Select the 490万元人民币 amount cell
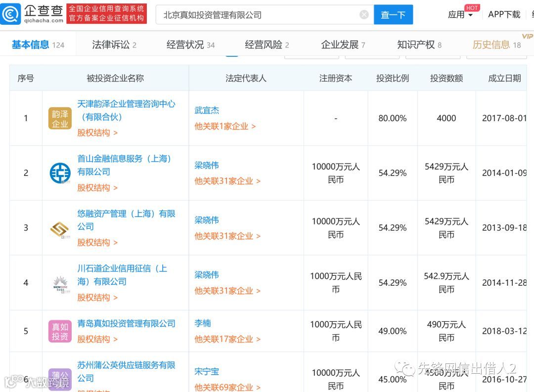Screen dimensions: 534x392 tap(446, 331)
